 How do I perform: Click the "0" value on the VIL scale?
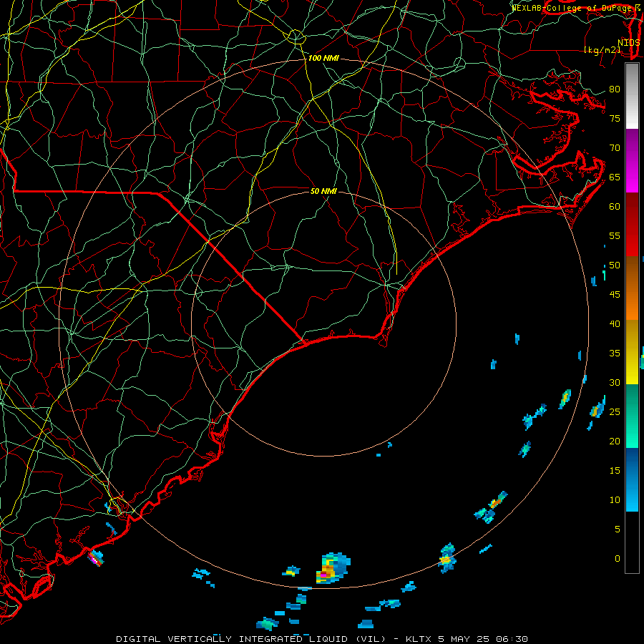coord(618,559)
